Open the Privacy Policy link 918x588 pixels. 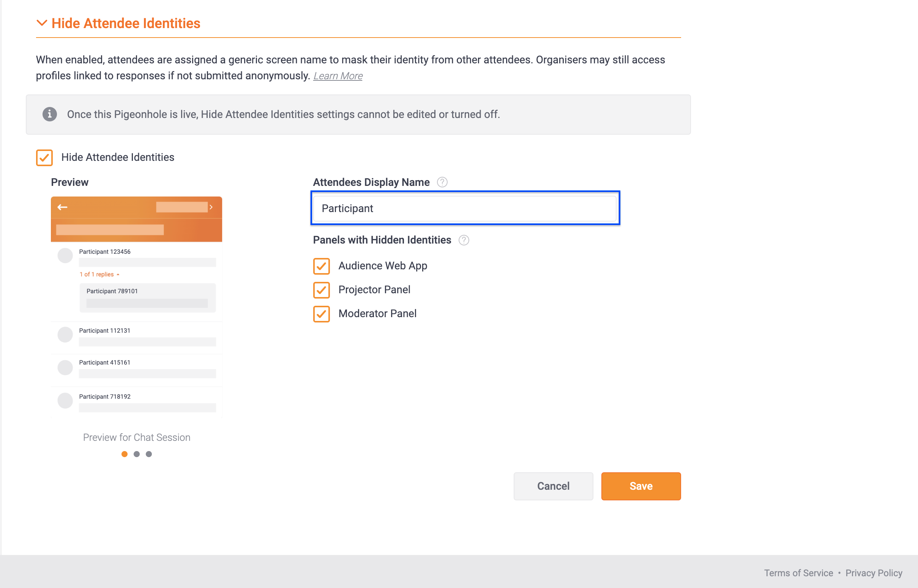tap(874, 573)
